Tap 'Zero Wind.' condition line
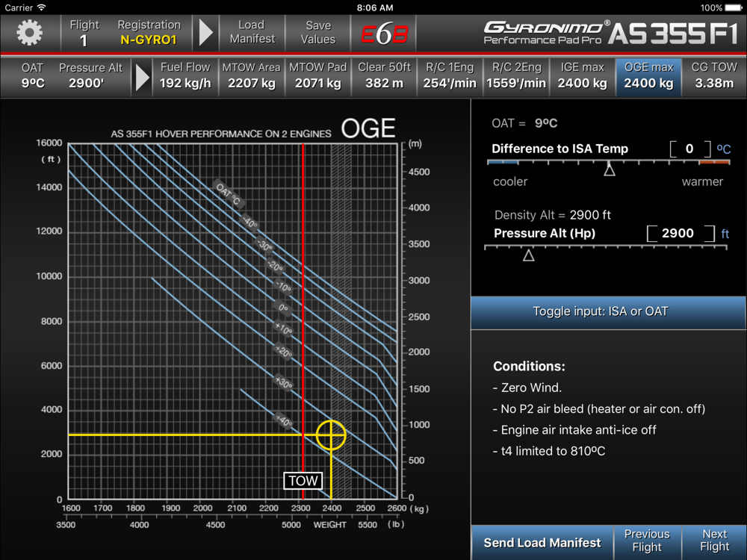Image resolution: width=747 pixels, height=560 pixels. [527, 388]
